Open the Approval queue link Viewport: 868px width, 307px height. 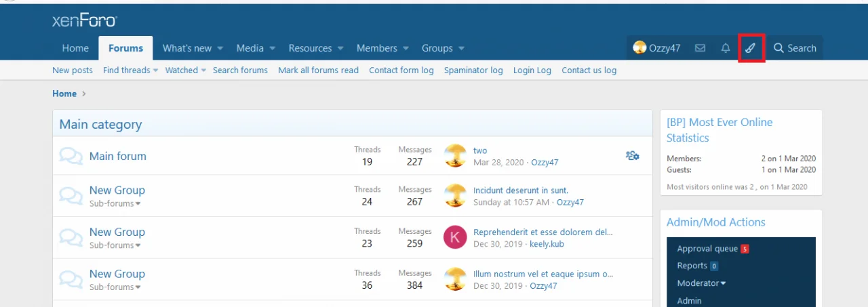pos(707,249)
